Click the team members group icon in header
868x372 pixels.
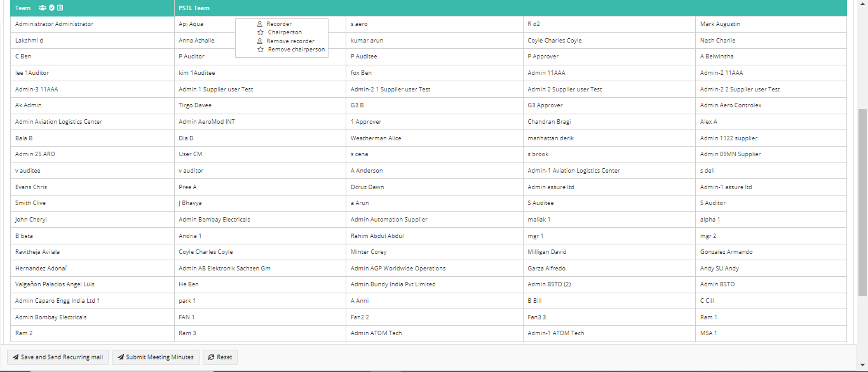43,8
